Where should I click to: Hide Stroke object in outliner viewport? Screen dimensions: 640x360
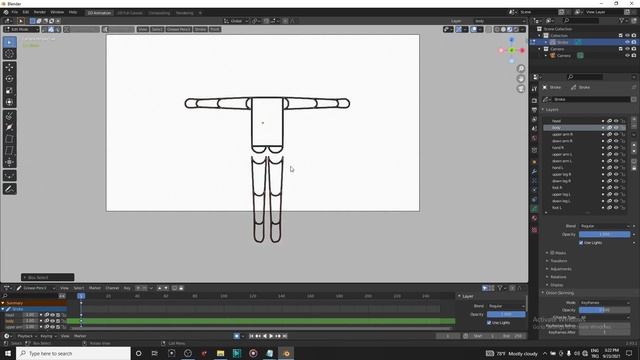[x=627, y=42]
